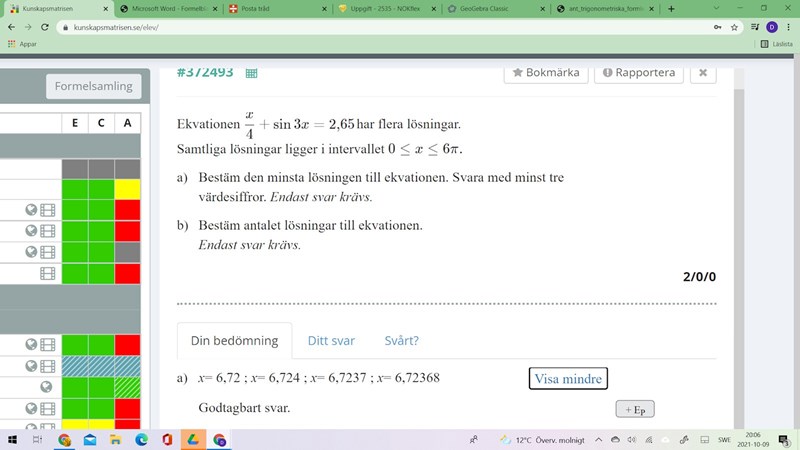Open a new browser tab with plus
This screenshot has width=800, height=450.
pyautogui.click(x=672, y=8)
